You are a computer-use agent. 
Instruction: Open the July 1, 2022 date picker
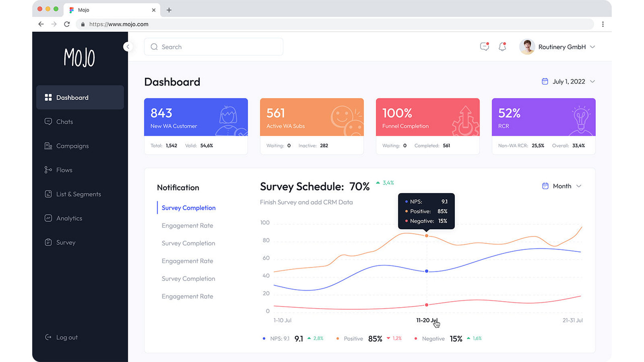(568, 81)
